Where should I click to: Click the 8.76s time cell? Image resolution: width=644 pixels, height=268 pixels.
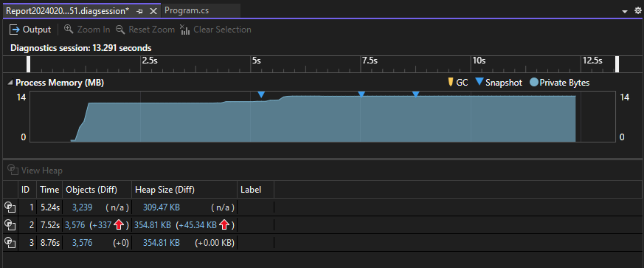point(50,243)
